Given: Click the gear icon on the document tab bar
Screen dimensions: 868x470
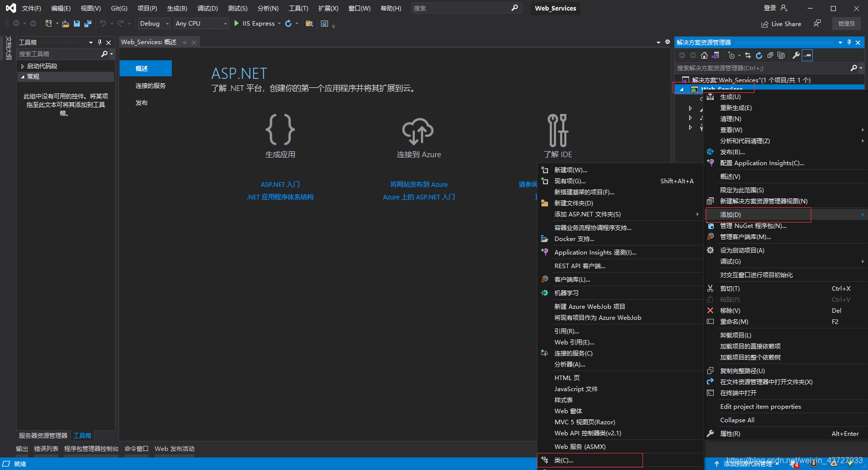Looking at the screenshot, I should pos(668,42).
